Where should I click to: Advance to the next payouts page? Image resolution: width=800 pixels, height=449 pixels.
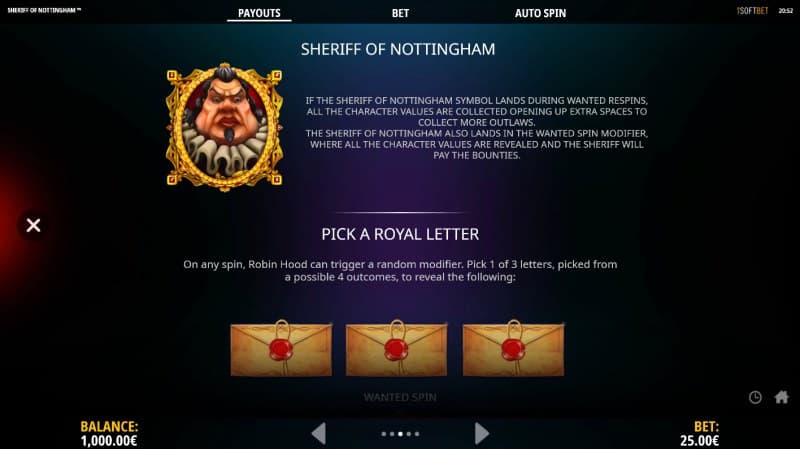click(x=482, y=434)
